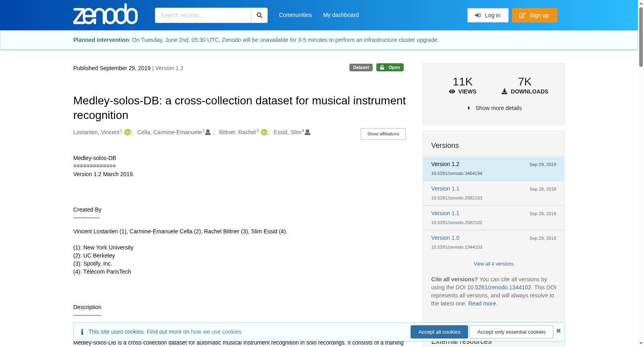The width and height of the screenshot is (644, 347).
Task: Click the Read more link
Action: (x=482, y=303)
